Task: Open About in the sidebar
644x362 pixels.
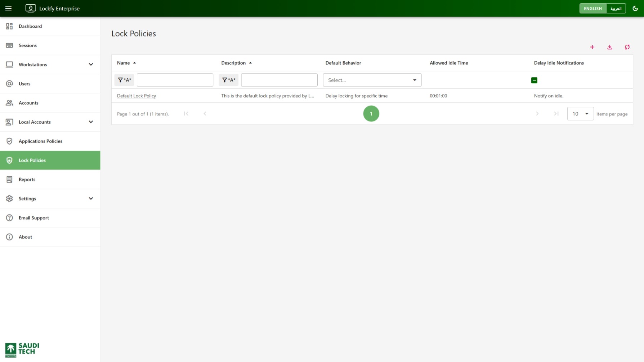Action: click(50, 237)
